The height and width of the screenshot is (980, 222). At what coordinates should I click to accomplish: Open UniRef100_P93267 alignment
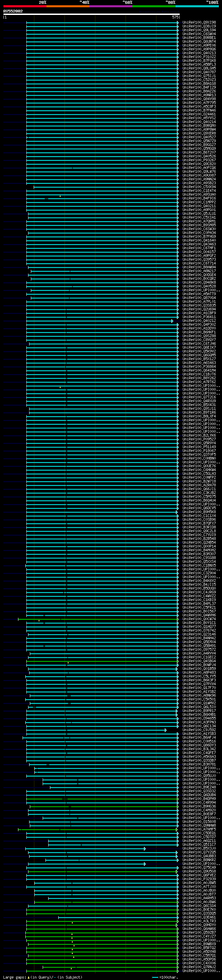point(199,160)
